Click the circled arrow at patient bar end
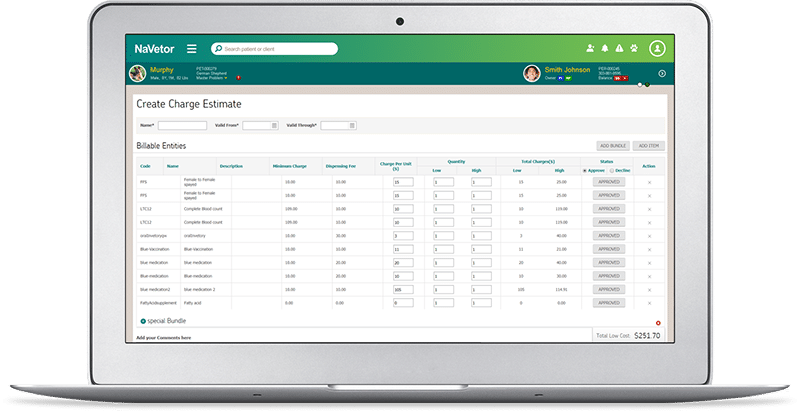This screenshot has height=412, width=800. tap(662, 73)
